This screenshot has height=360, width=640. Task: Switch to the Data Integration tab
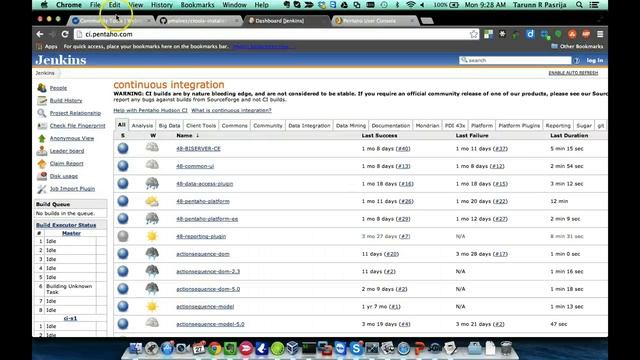point(309,126)
